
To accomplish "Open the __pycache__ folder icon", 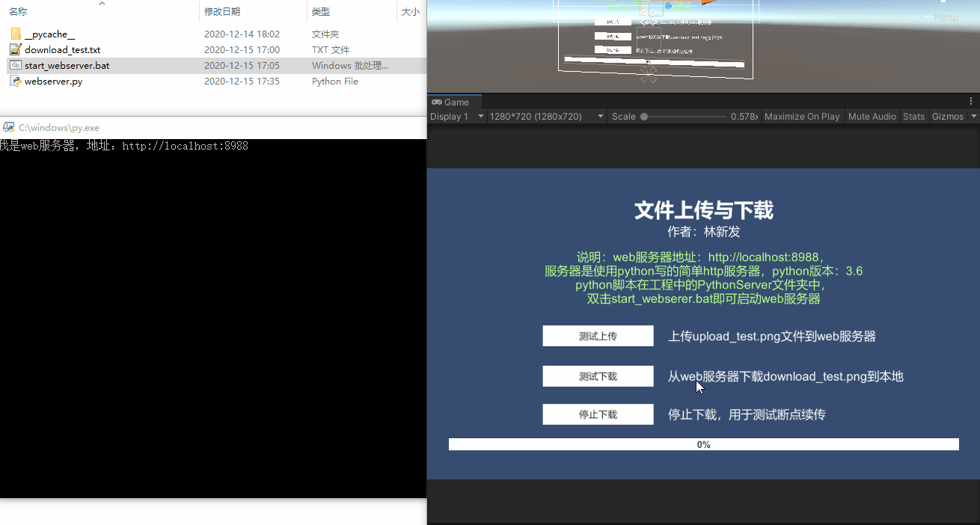I will click(x=16, y=34).
